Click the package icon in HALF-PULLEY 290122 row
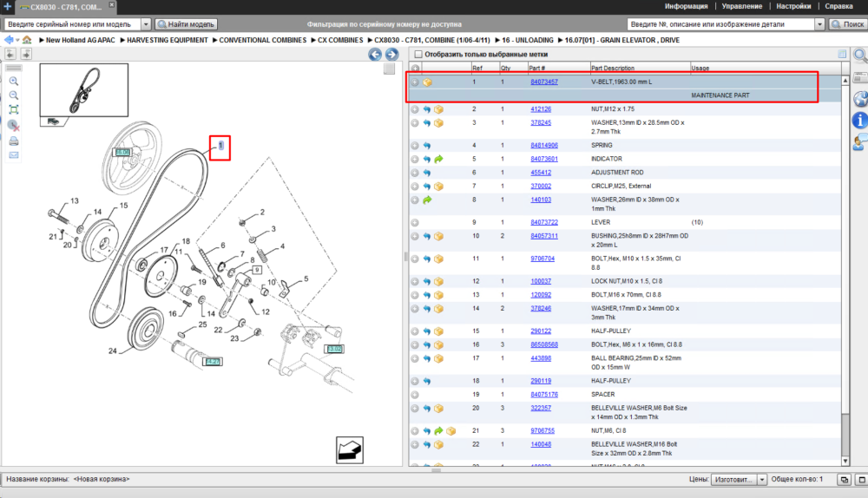868x498 pixels. click(438, 331)
